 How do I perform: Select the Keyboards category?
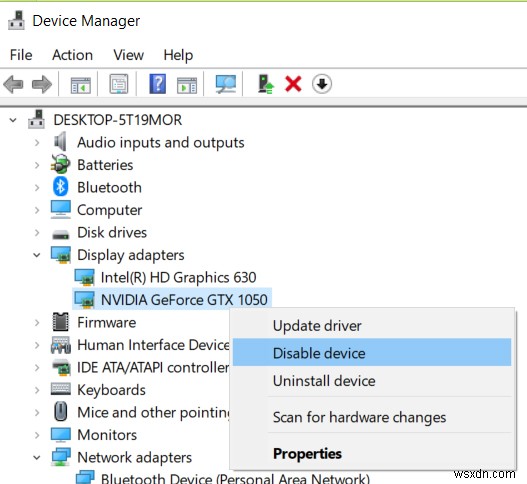click(111, 390)
